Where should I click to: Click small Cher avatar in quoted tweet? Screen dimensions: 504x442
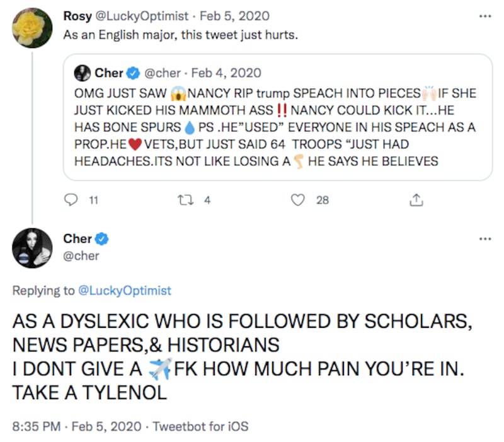(83, 73)
